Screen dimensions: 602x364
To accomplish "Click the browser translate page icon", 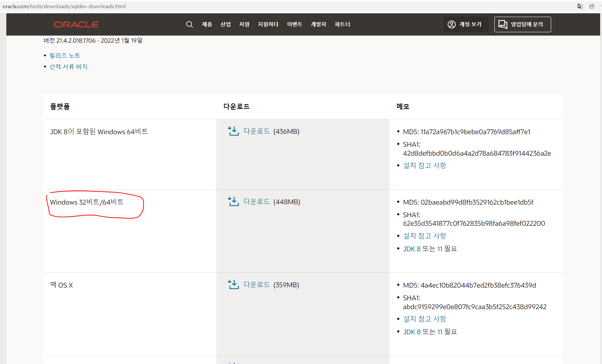I will (x=580, y=6).
